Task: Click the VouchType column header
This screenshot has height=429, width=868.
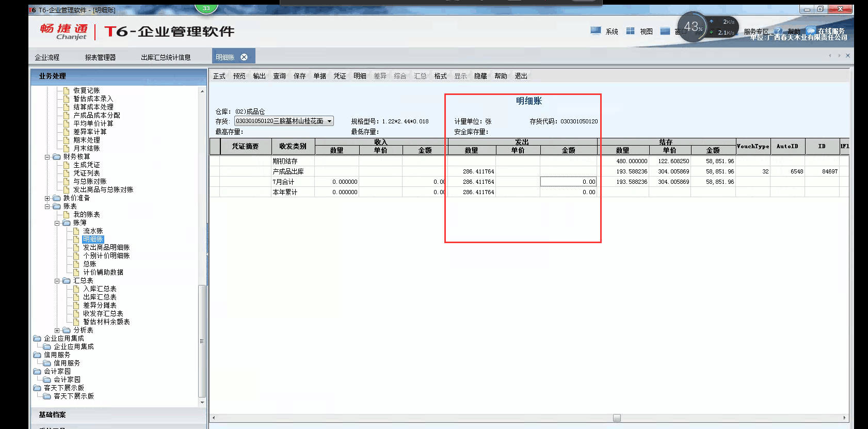Action: tap(753, 146)
